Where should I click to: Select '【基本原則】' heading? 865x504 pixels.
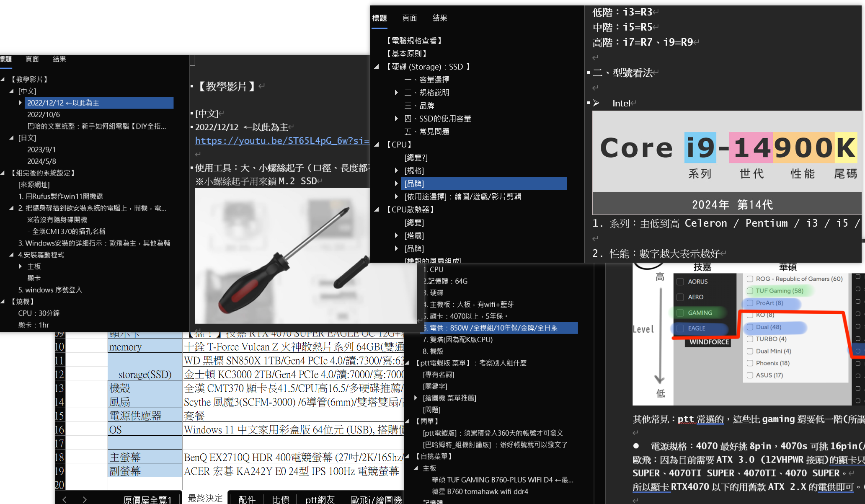click(406, 54)
